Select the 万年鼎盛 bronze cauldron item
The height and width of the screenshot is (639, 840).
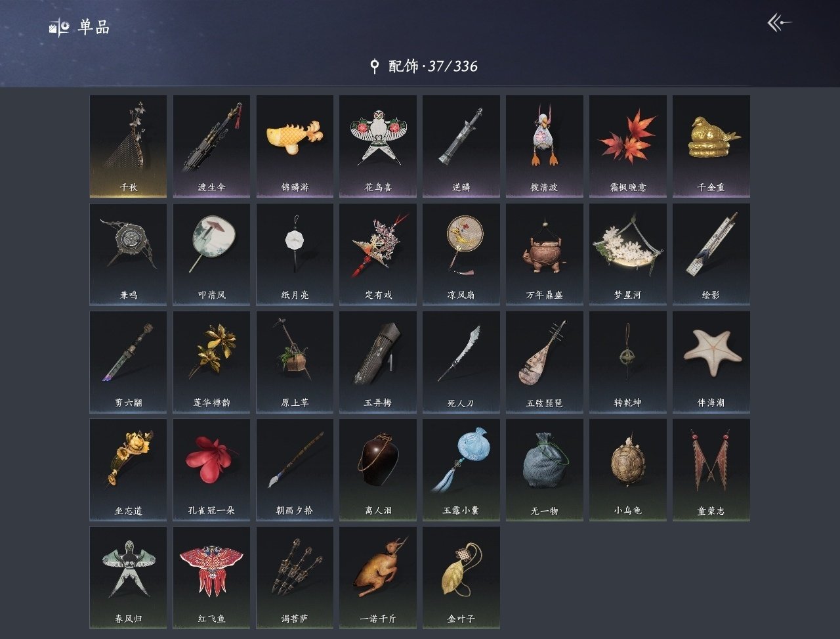point(544,254)
